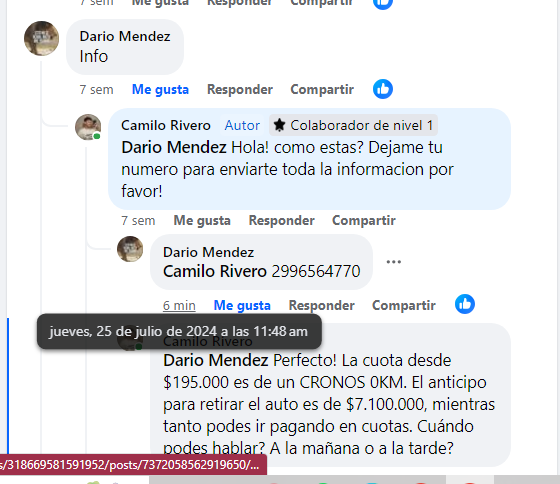
Task: Click the like reaction icon under Dario's Info comment
Action: 383,89
